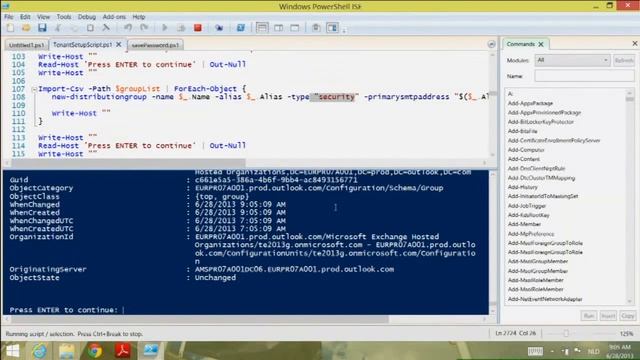The width and height of the screenshot is (640, 360).
Task: Select Add-NetEventNetworkAdapter in the commands list
Action: click(544, 299)
